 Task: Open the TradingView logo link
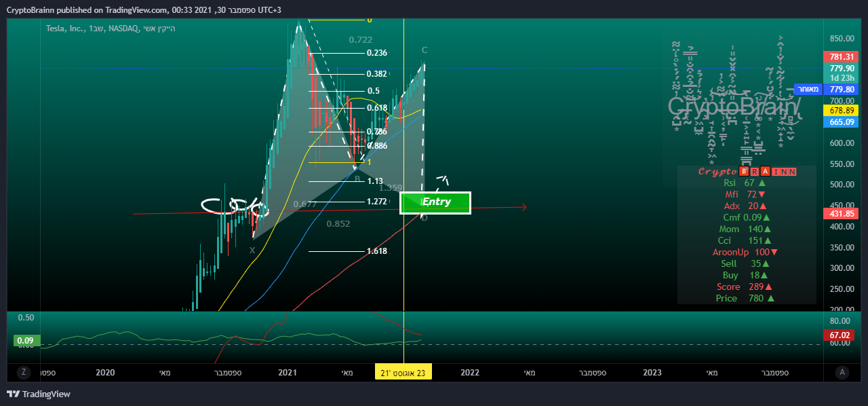pyautogui.click(x=39, y=394)
